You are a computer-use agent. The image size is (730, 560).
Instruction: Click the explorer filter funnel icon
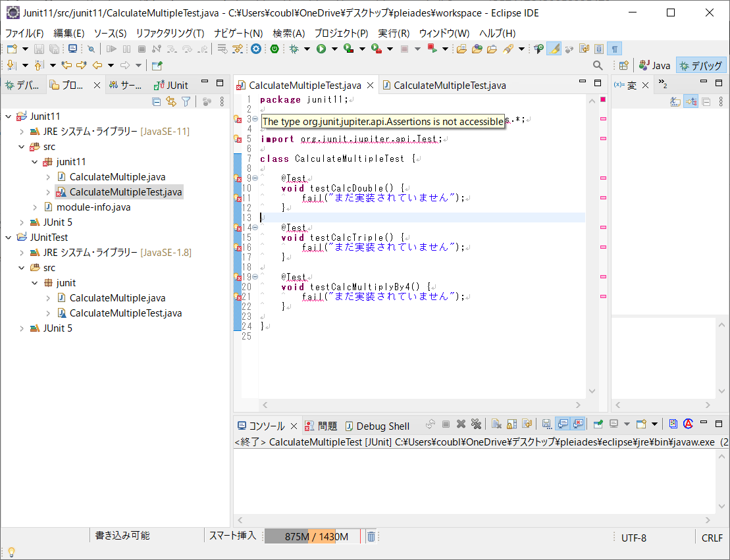click(x=186, y=101)
